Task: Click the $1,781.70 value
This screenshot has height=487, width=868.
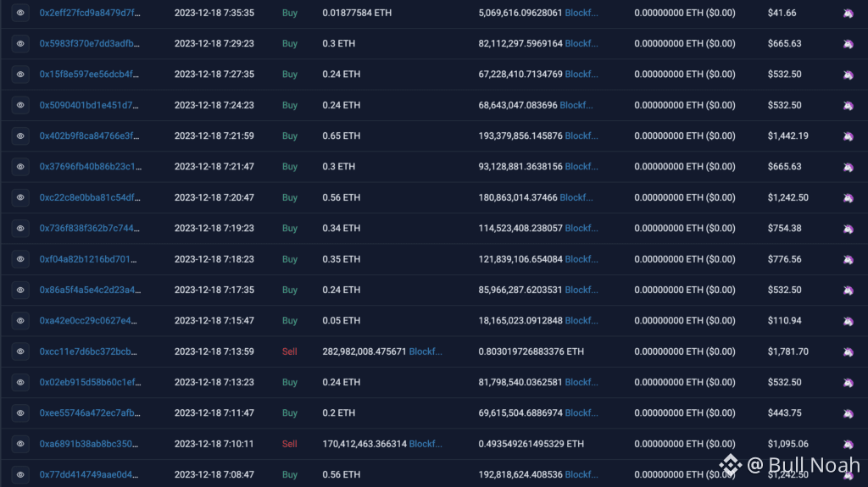Action: click(x=787, y=351)
